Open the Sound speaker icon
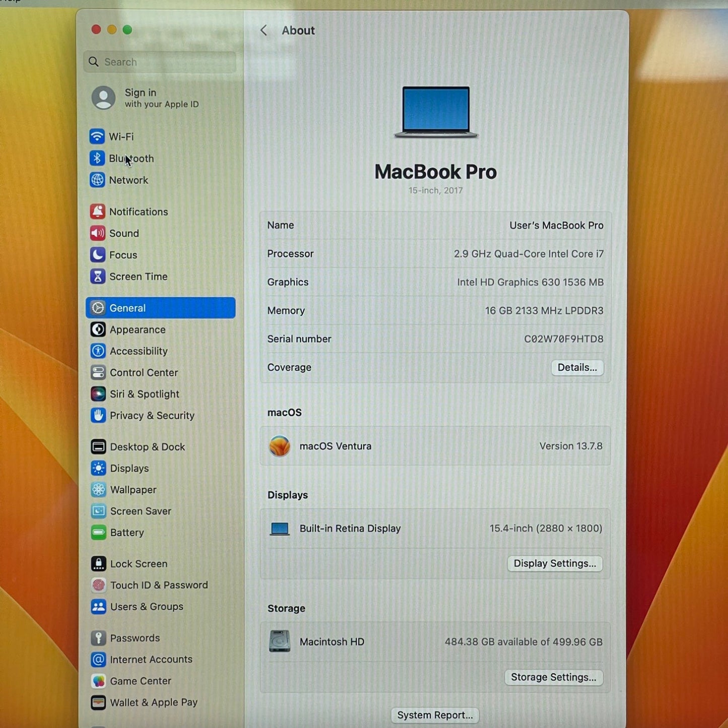This screenshot has width=728, height=728. (98, 233)
